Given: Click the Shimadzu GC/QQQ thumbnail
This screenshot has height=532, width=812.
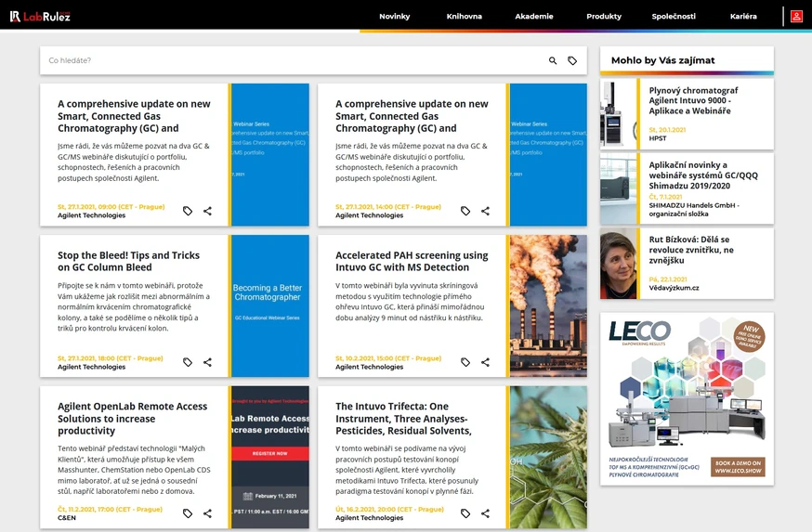Looking at the screenshot, I should tap(619, 188).
